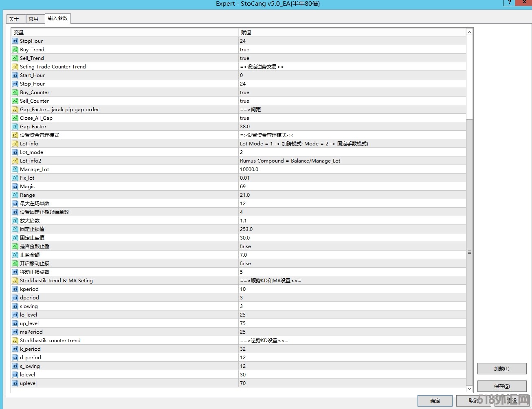The height and width of the screenshot is (409, 532).
Task: Click the boolean icon beside Sell_Trend
Action: tap(15, 58)
